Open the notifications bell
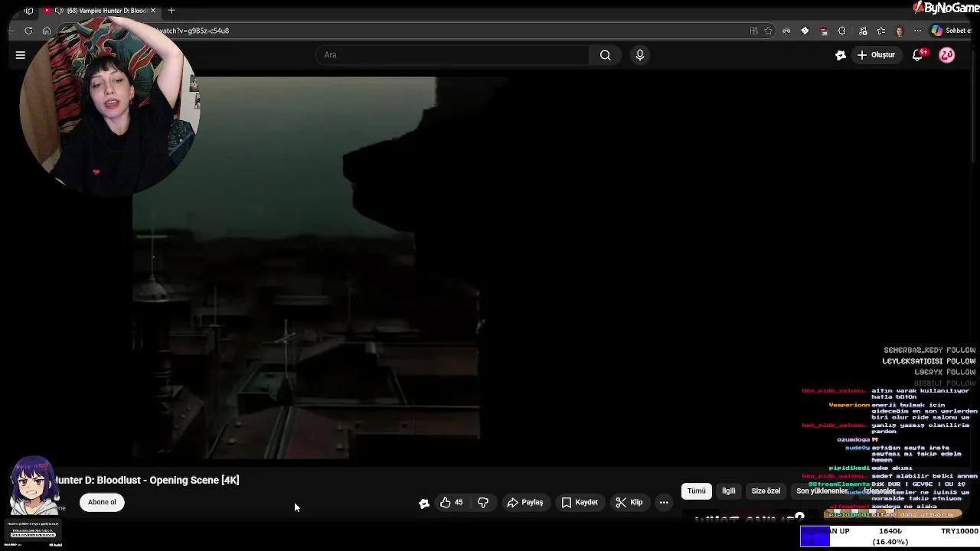Screen dimensions: 980x551 point(917,55)
